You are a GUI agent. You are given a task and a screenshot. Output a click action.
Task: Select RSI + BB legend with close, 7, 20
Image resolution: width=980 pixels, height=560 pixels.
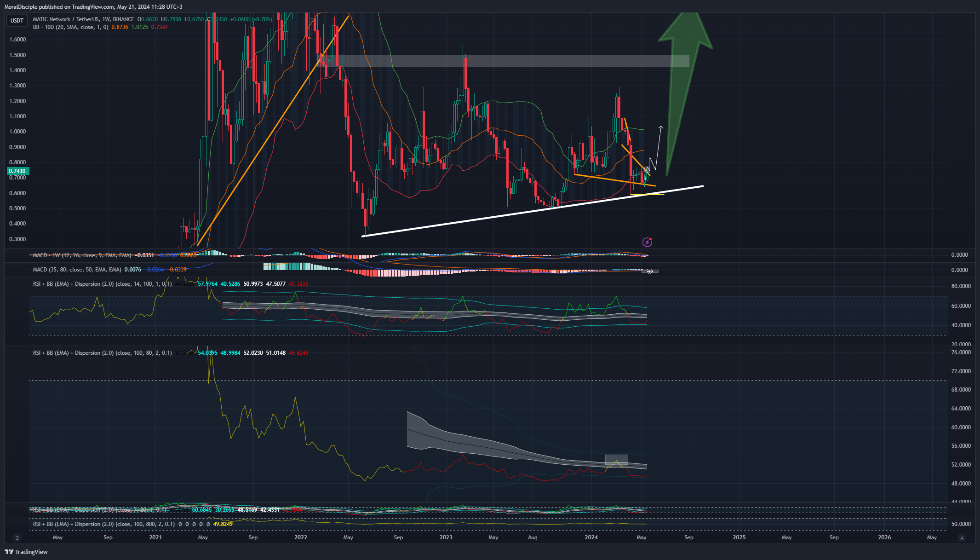[99, 510]
